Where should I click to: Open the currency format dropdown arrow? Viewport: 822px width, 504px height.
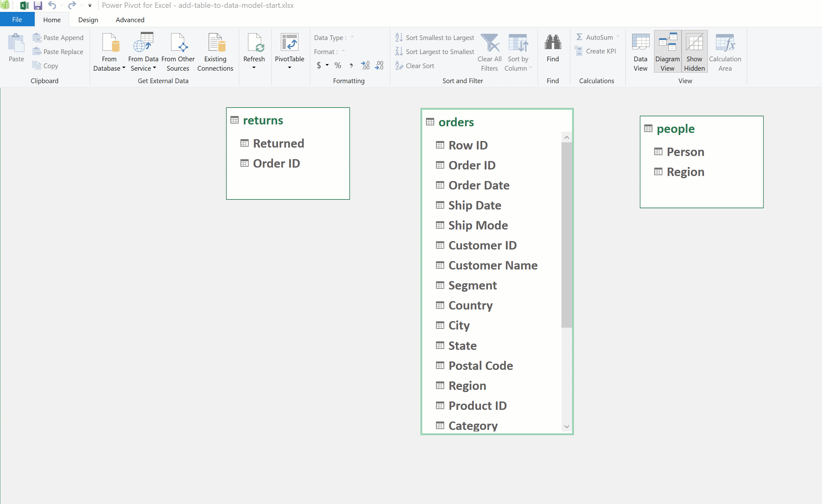pos(327,65)
